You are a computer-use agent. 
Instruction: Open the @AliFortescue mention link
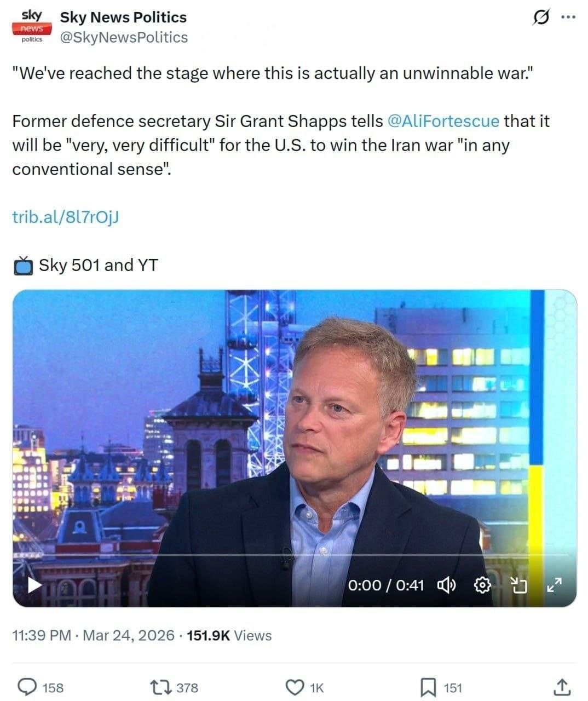[443, 121]
